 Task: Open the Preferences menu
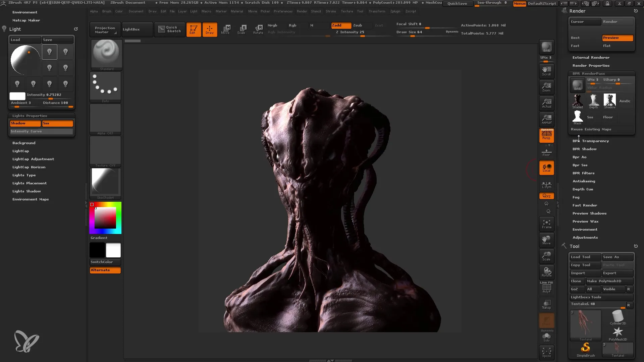[283, 11]
